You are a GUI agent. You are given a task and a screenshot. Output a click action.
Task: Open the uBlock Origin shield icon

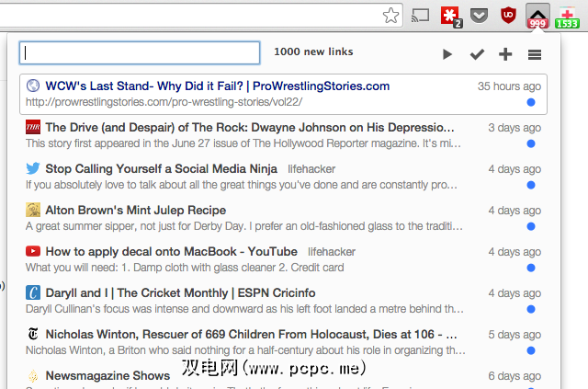point(508,16)
